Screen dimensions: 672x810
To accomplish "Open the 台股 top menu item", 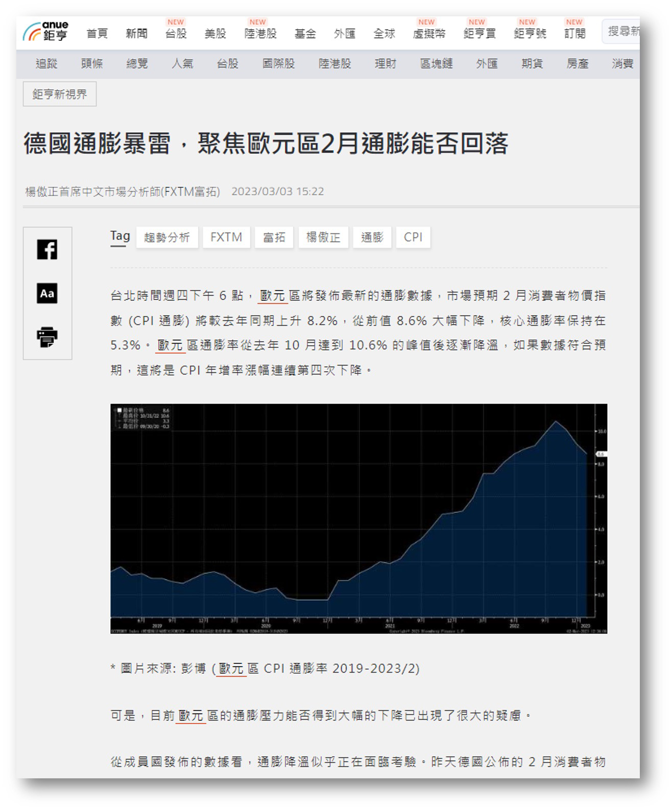I will (176, 34).
